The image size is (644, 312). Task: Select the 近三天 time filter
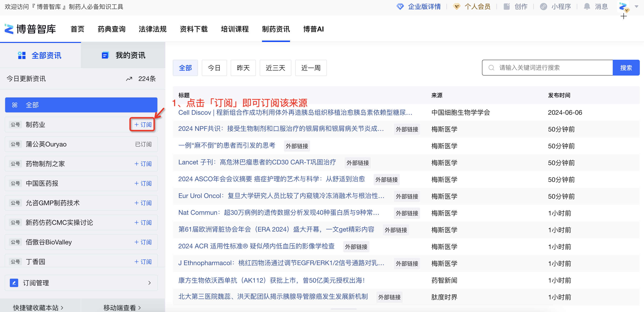pyautogui.click(x=276, y=68)
